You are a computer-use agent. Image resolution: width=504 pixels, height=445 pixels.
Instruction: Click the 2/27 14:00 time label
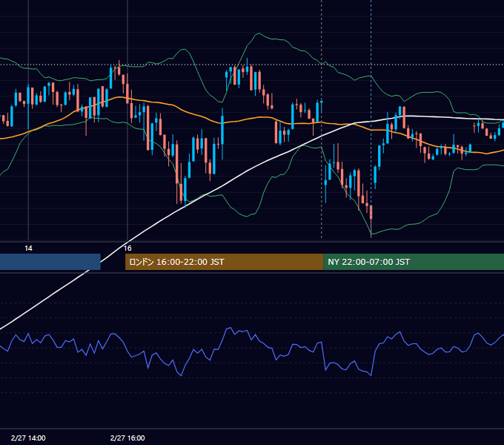tap(28, 438)
